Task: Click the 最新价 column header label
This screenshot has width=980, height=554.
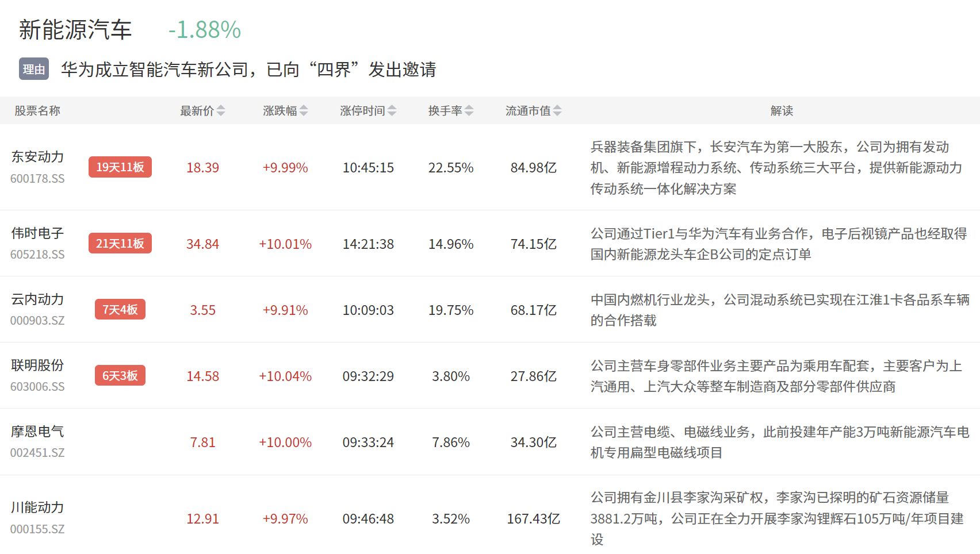Action: coord(197,111)
